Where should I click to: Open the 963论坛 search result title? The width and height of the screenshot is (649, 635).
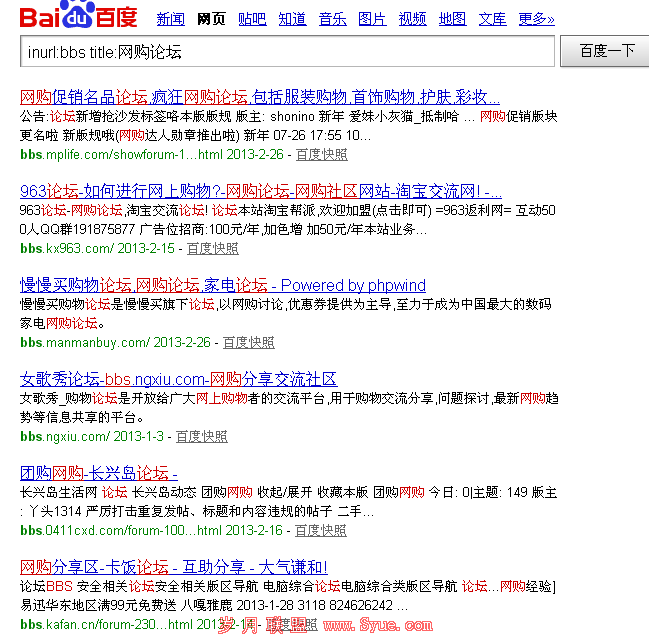pos(260,191)
